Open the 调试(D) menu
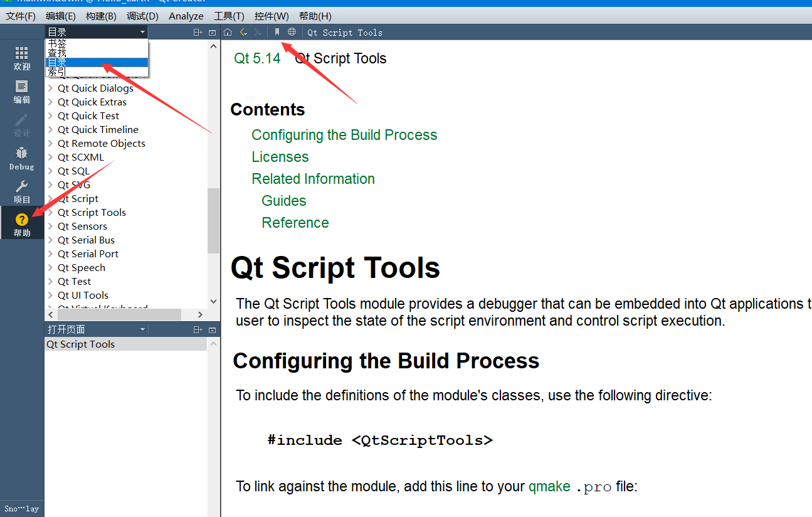 tap(142, 16)
